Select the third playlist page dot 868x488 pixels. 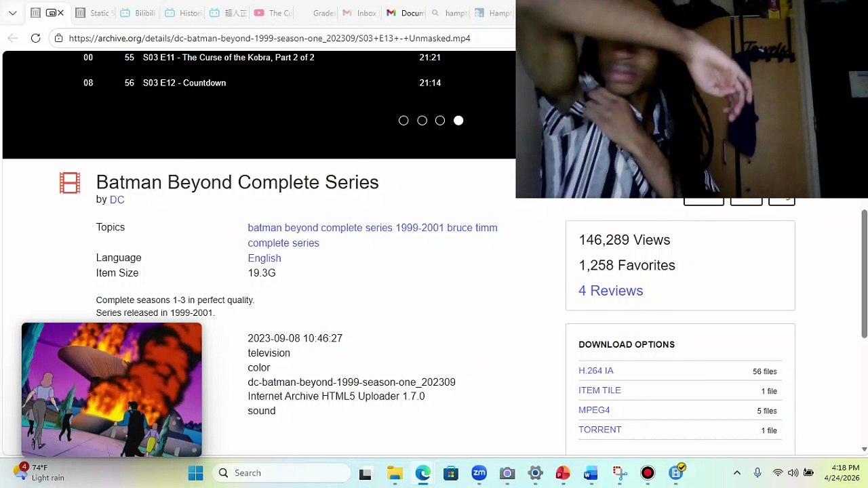pyautogui.click(x=440, y=121)
